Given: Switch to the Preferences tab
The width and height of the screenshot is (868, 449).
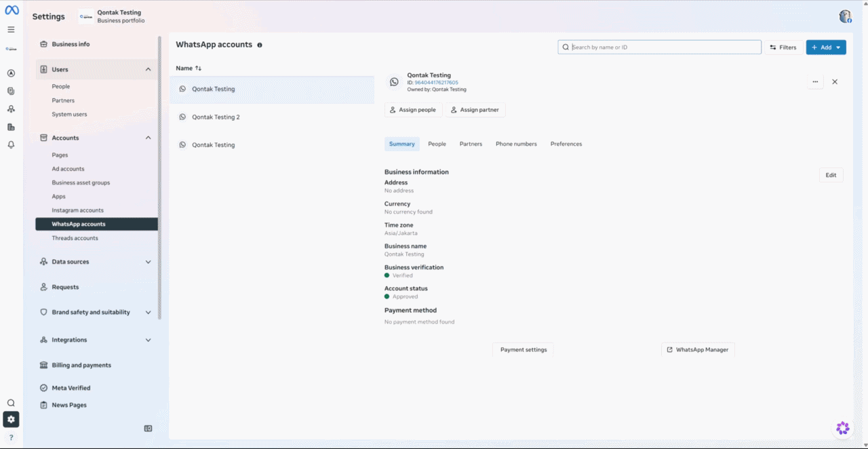Looking at the screenshot, I should [x=566, y=144].
